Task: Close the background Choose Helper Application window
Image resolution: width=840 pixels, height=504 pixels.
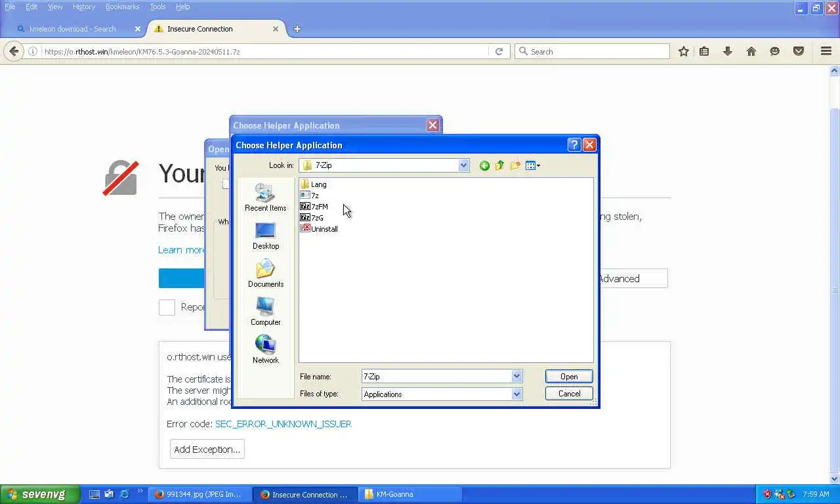Action: tap(432, 125)
